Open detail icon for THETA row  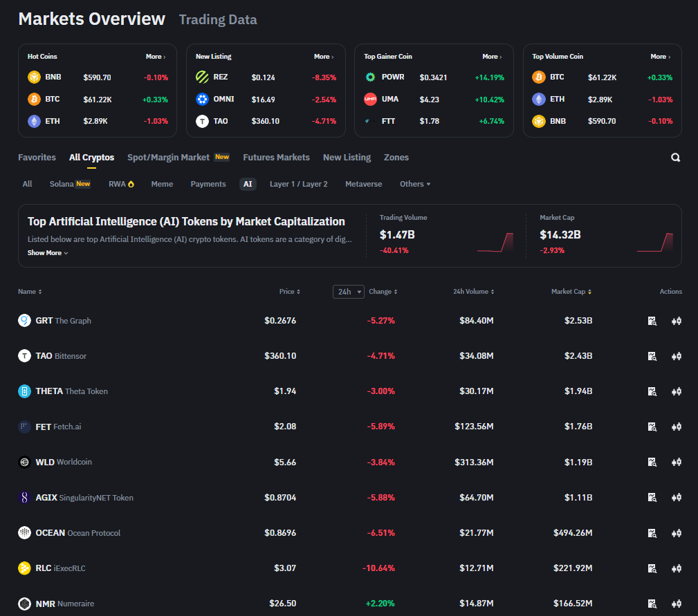[652, 391]
